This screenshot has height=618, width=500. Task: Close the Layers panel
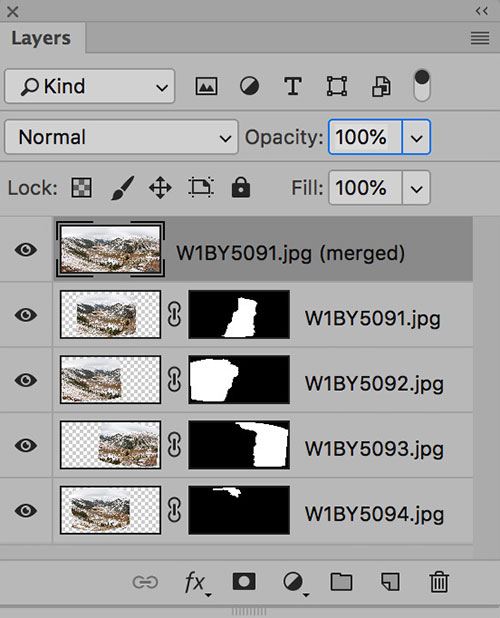(x=13, y=11)
